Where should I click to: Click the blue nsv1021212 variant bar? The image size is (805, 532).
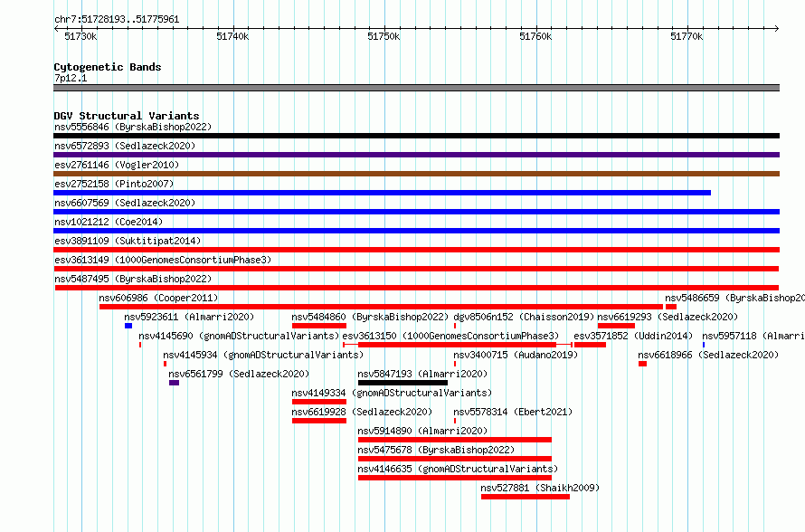click(x=416, y=231)
